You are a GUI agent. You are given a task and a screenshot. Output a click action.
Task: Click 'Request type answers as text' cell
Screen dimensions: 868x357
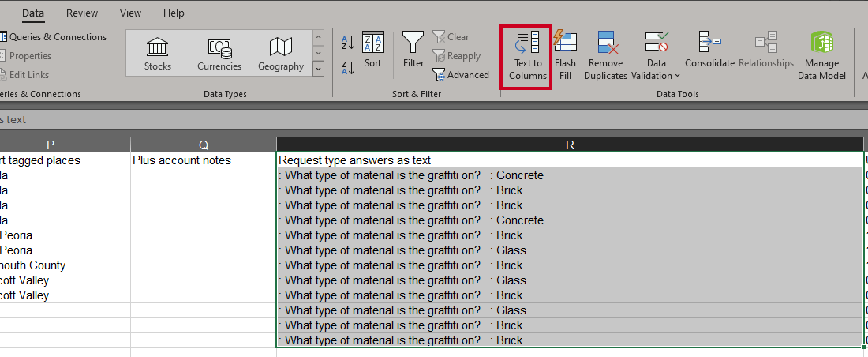570,160
